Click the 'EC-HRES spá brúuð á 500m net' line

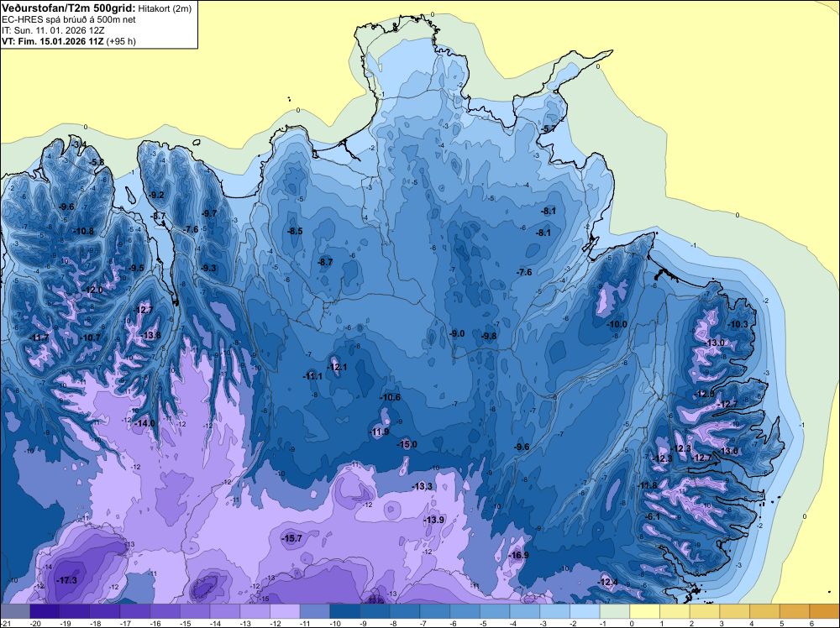(x=69, y=20)
